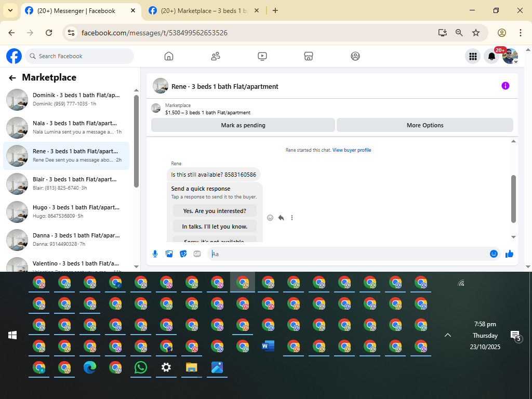532x399 pixels.
Task: Go back using Marketplace back arrow
Action: 12,78
